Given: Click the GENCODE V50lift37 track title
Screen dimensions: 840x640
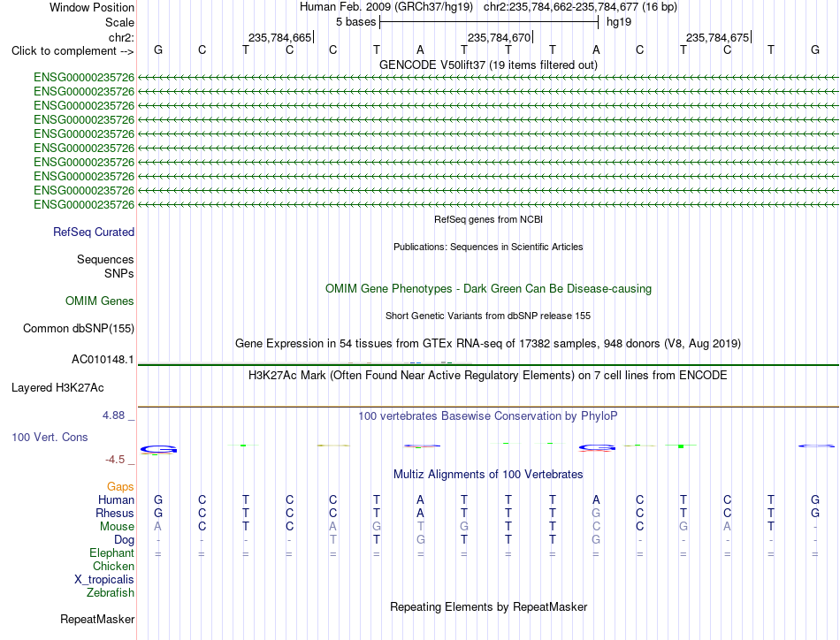Looking at the screenshot, I should pos(488,65).
